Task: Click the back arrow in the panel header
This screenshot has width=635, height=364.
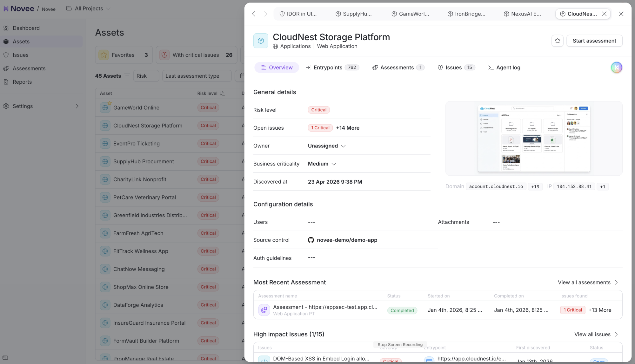Action: pos(254,14)
